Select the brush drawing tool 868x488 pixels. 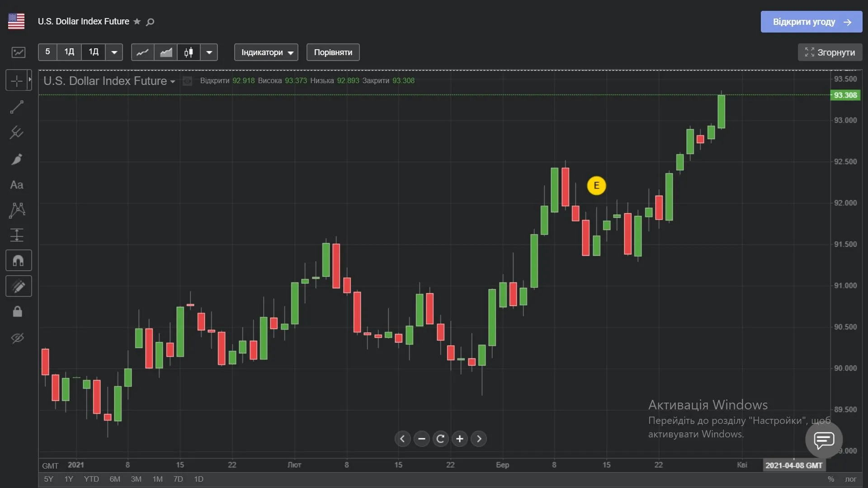(x=17, y=159)
